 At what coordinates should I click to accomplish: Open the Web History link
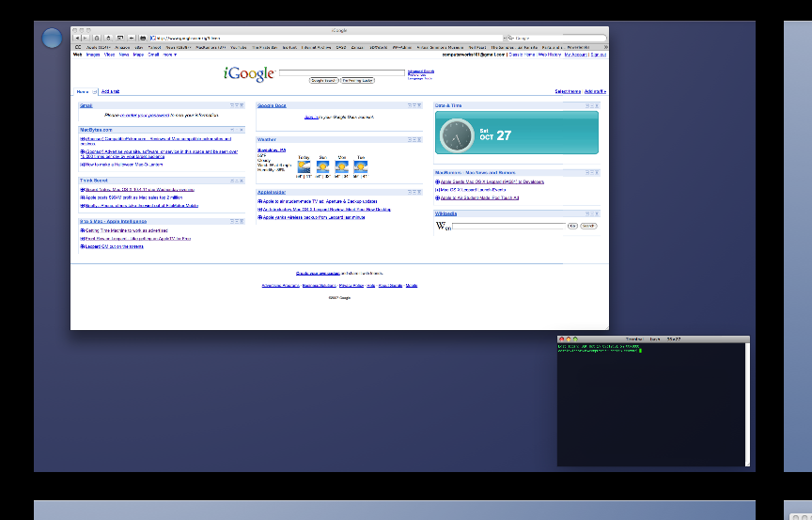(x=550, y=55)
